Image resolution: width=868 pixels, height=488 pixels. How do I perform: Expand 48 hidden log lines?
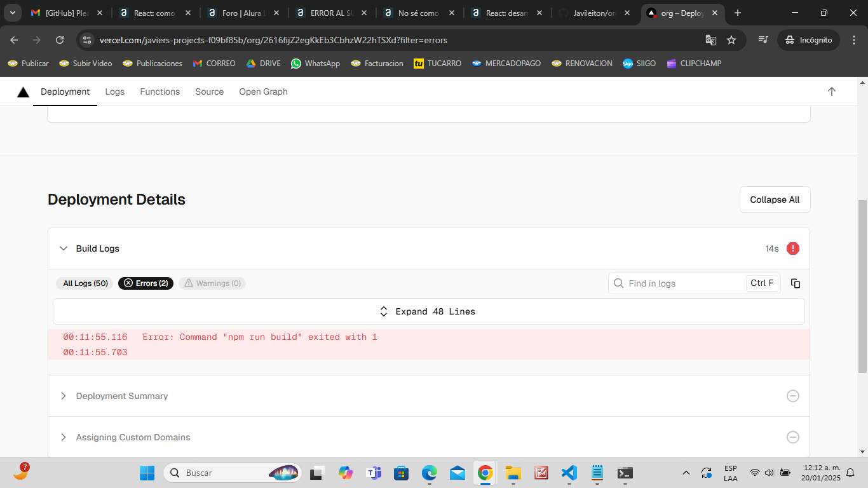(x=429, y=311)
